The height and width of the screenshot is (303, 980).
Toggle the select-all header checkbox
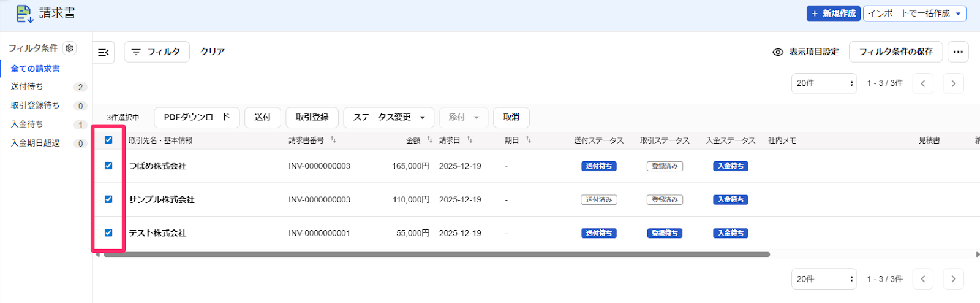(108, 140)
